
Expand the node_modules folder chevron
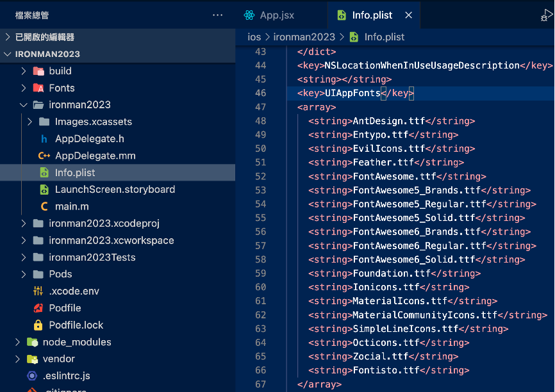(x=17, y=342)
